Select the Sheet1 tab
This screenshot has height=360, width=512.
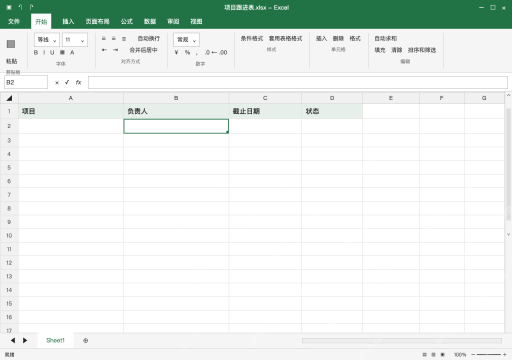55,340
